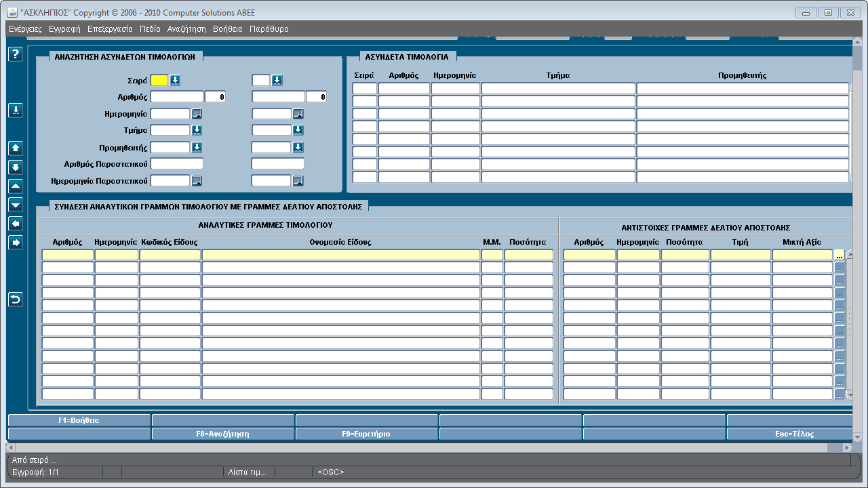
Task: Click the Esc=Τέλος button
Action: click(x=789, y=434)
